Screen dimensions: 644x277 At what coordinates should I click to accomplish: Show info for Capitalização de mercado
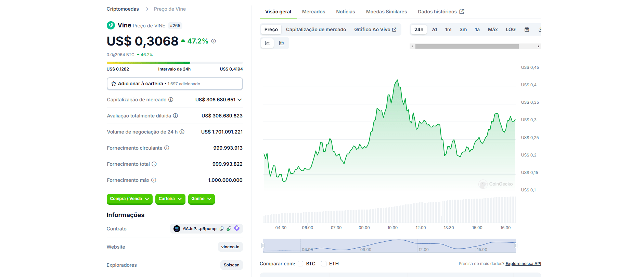coord(171,100)
